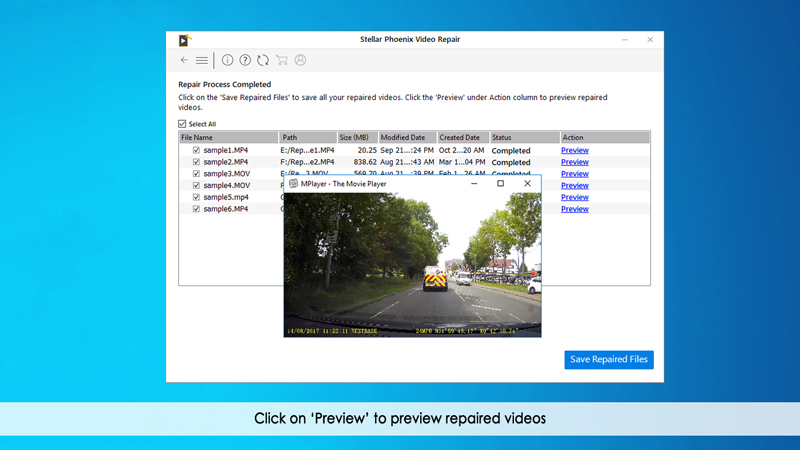Click Completed status of sample1.MP4
Image resolution: width=800 pixels, height=450 pixels.
click(511, 151)
